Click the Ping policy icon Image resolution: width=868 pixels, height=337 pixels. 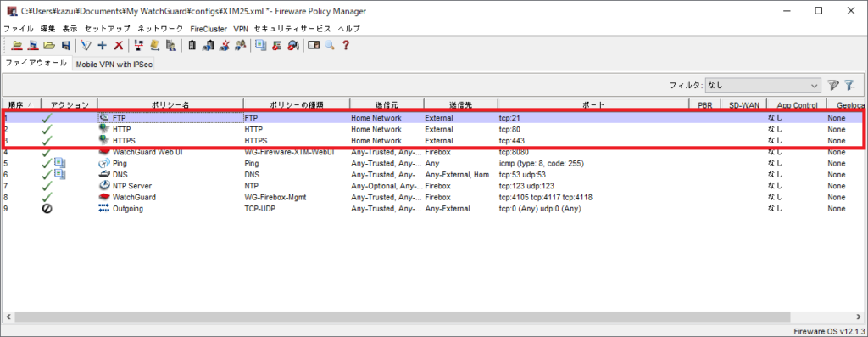[x=103, y=164]
